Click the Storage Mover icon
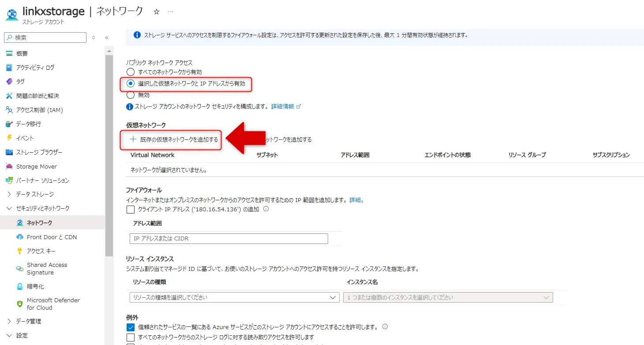The width and height of the screenshot is (644, 345). pos(9,166)
